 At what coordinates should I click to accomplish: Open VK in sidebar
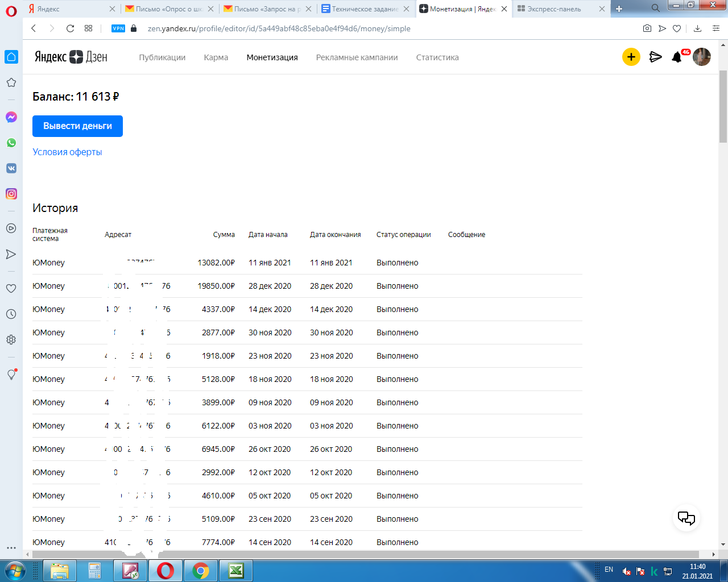tap(11, 168)
